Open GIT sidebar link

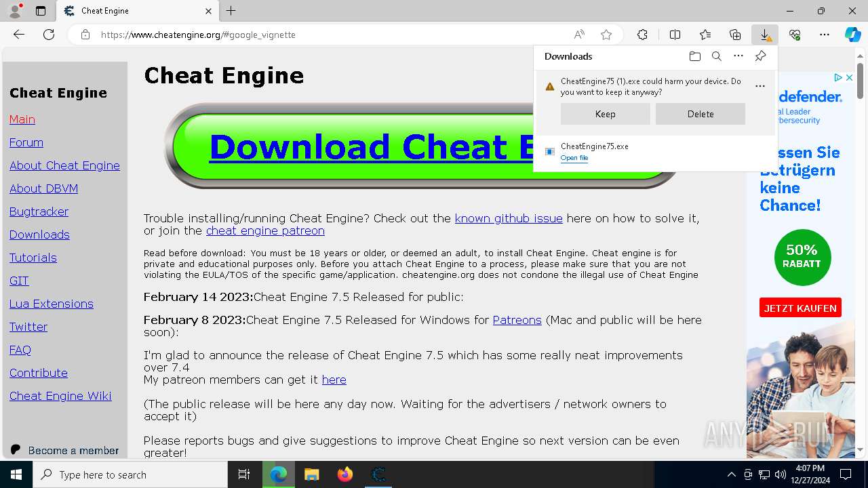coord(19,281)
